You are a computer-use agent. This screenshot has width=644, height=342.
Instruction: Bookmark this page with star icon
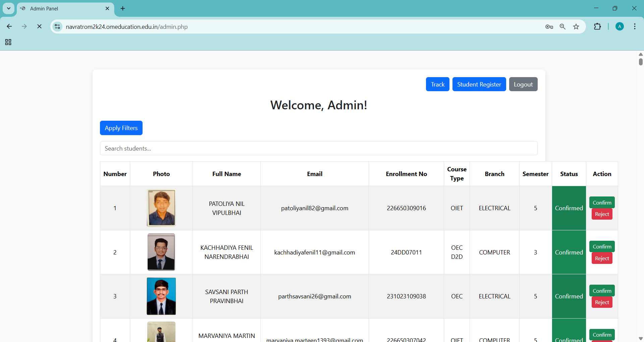[576, 27]
